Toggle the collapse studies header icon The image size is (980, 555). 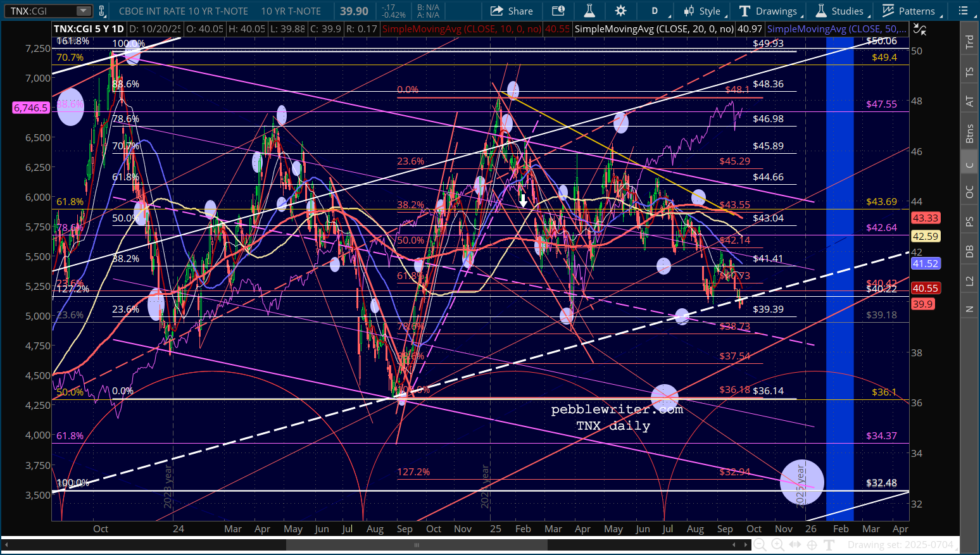tap(920, 29)
